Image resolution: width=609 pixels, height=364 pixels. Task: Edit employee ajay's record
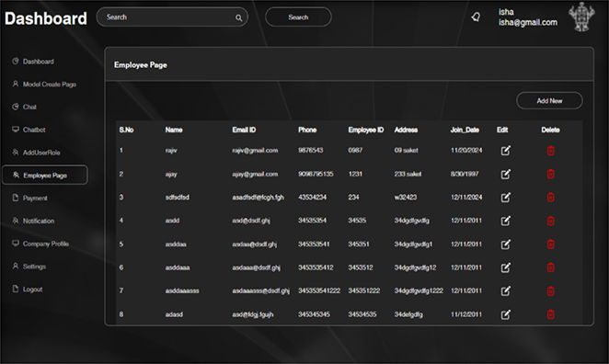click(505, 175)
